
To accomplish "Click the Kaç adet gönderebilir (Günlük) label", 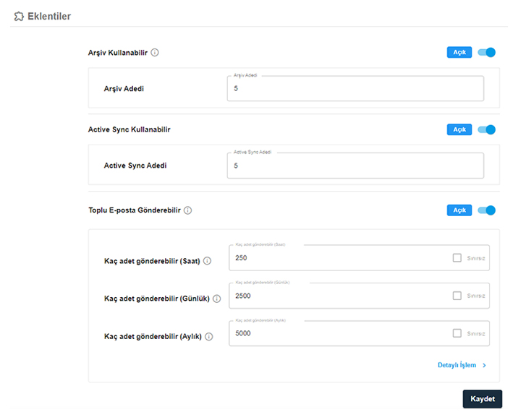I will [157, 299].
